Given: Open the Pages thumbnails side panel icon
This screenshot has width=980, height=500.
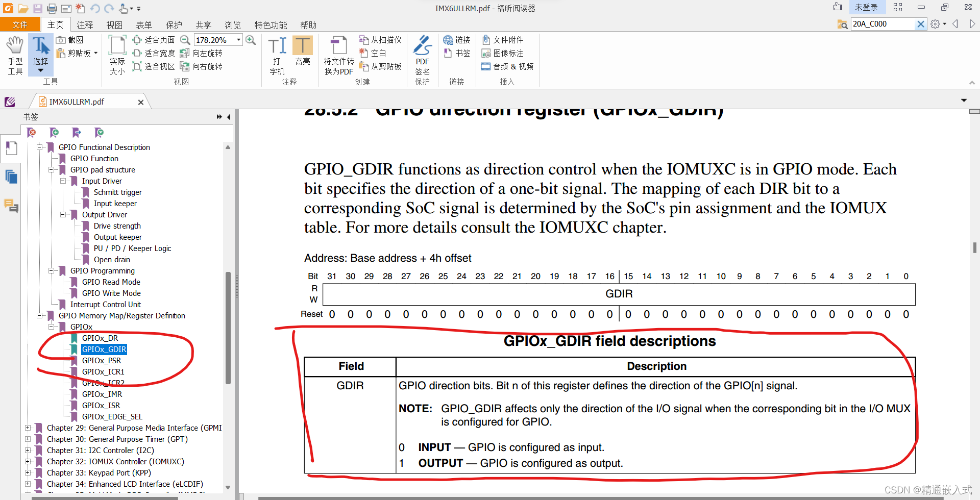Looking at the screenshot, I should pyautogui.click(x=11, y=177).
